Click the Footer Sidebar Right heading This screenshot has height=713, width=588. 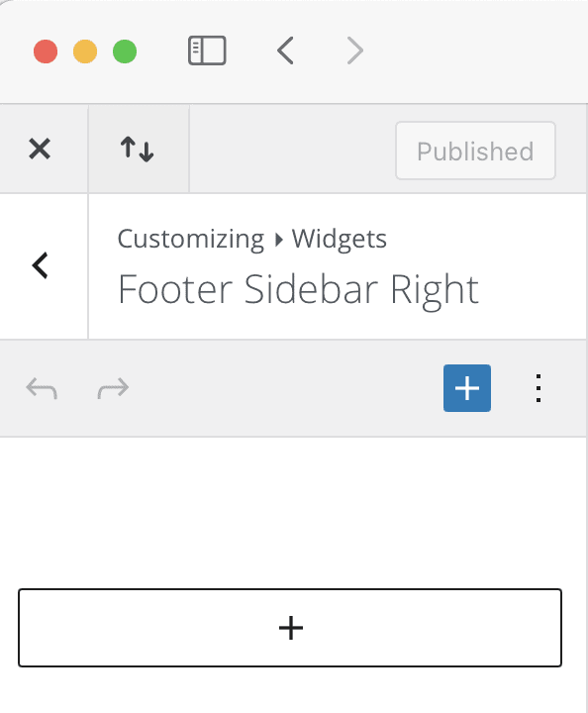[x=298, y=289]
